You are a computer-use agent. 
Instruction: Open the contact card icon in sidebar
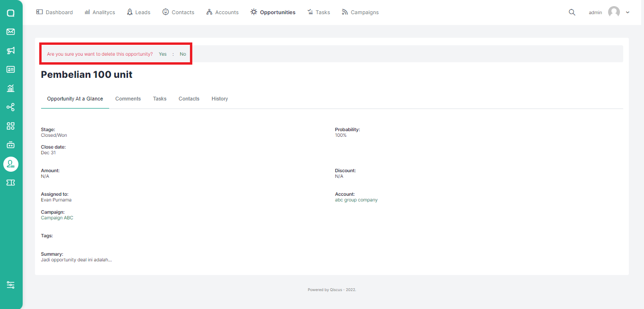10,69
